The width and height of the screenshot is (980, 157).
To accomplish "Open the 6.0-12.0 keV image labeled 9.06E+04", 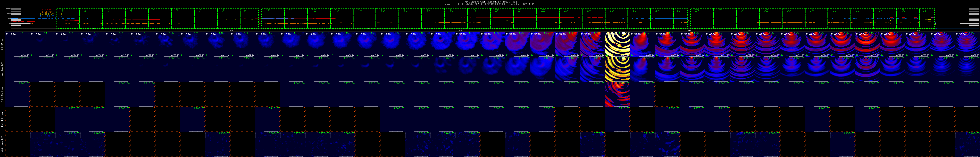I will 493,69.
